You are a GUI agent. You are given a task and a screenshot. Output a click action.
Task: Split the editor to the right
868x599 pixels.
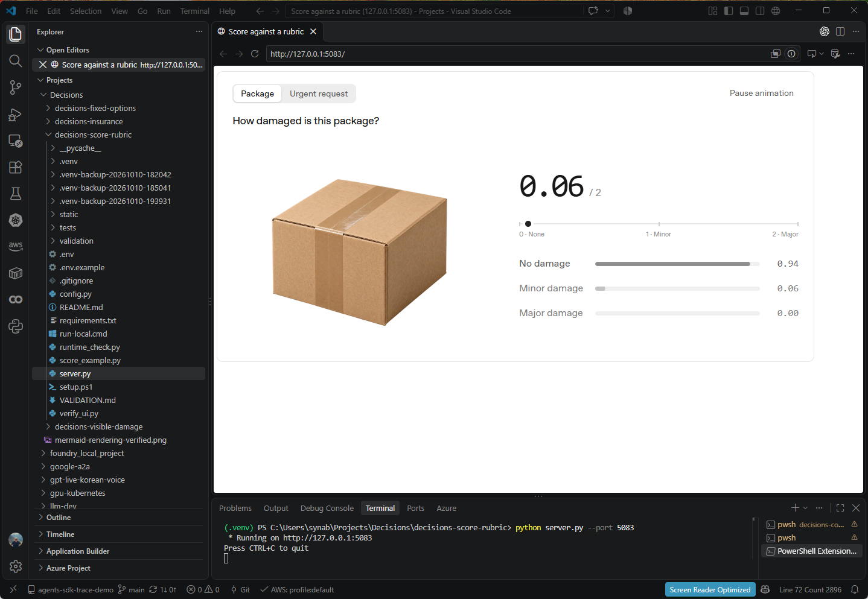point(840,31)
